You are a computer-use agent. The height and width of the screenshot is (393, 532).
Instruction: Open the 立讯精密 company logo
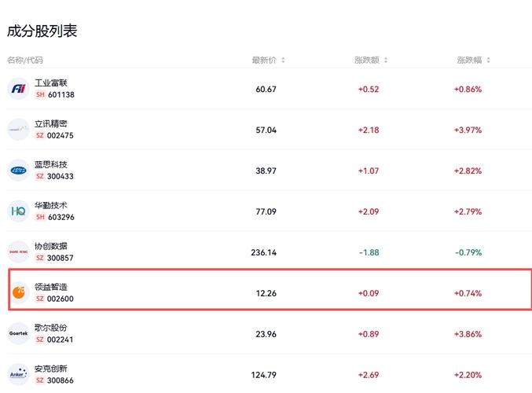pos(18,130)
